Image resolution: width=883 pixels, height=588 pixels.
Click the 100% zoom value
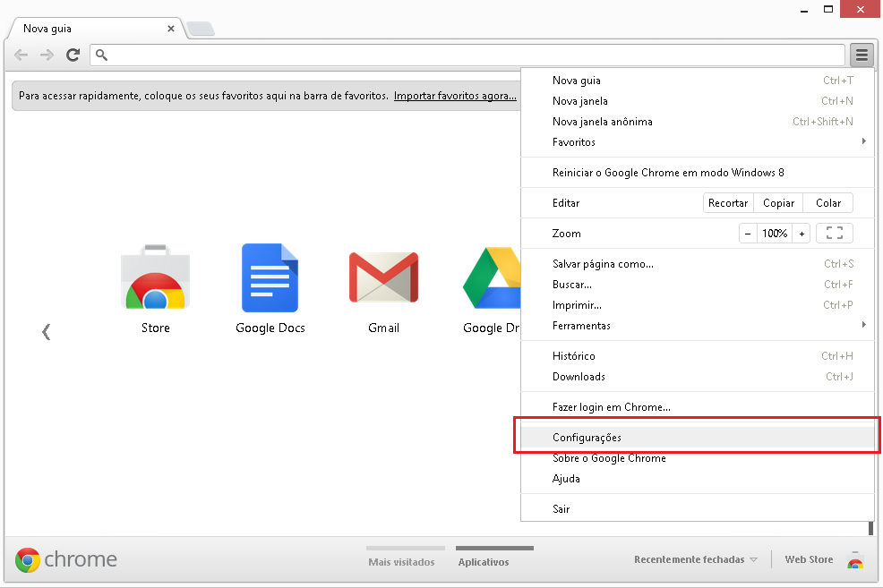pos(775,233)
